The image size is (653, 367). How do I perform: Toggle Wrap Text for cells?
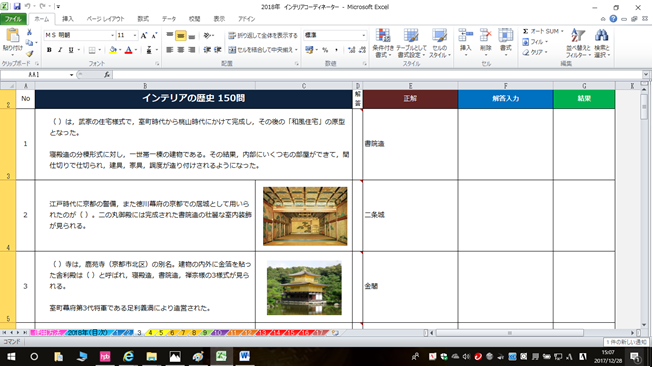point(263,35)
